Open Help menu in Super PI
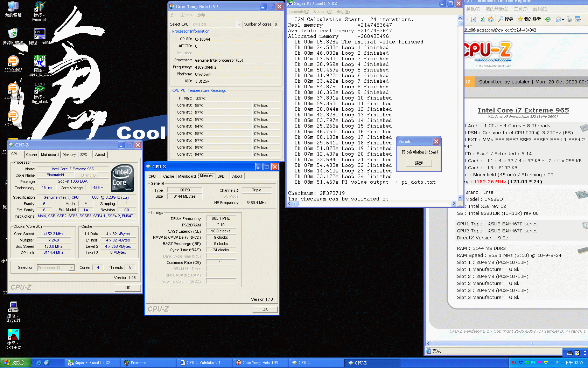Viewport: 588px width, 368px height. coord(343,12)
